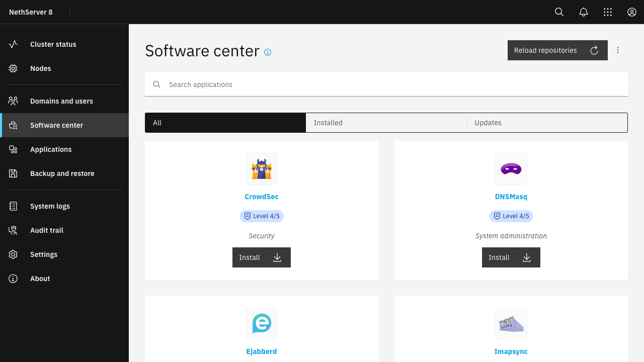Click the Ejabberd logo
The width and height of the screenshot is (644, 362).
(262, 324)
